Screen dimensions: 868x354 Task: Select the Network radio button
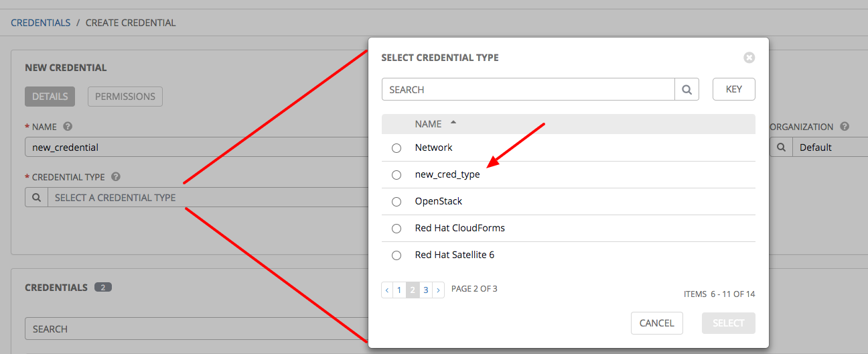pyautogui.click(x=396, y=147)
